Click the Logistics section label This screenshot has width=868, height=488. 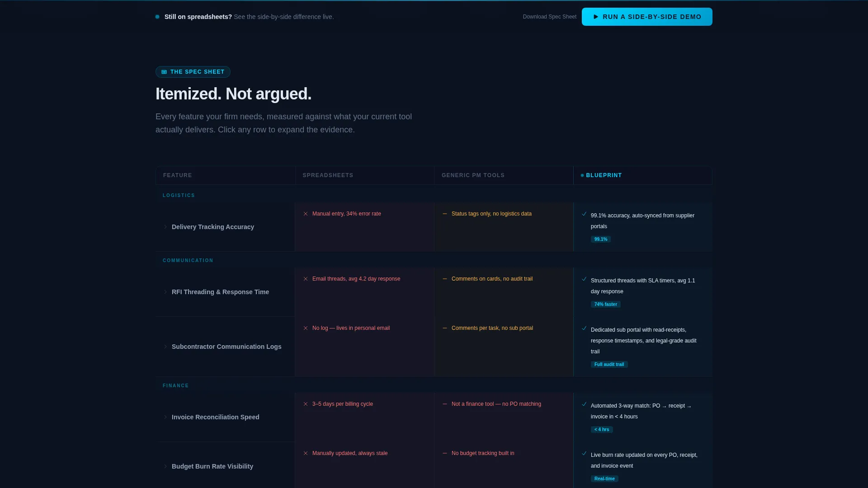tap(179, 196)
